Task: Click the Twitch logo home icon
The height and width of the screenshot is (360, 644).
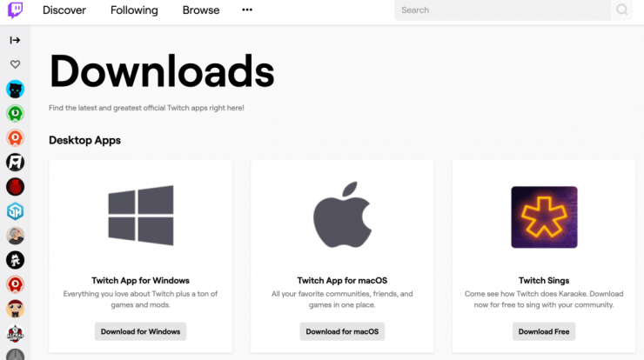Action: pos(15,10)
